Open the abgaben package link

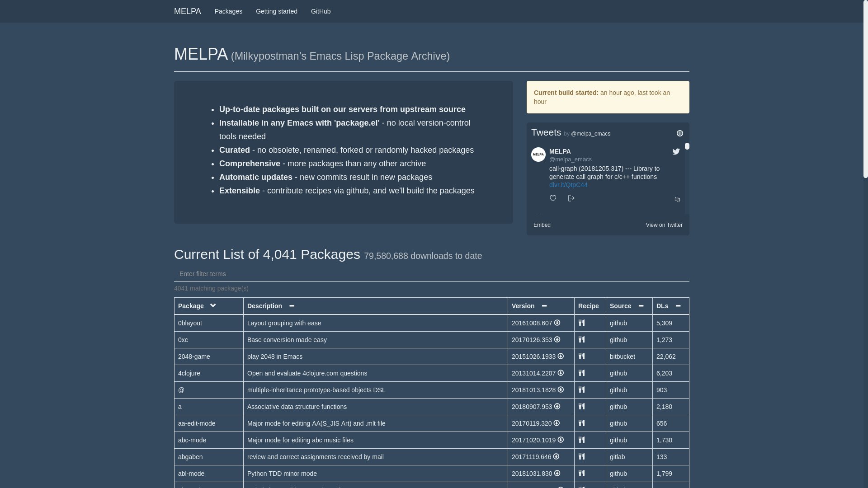[190, 457]
